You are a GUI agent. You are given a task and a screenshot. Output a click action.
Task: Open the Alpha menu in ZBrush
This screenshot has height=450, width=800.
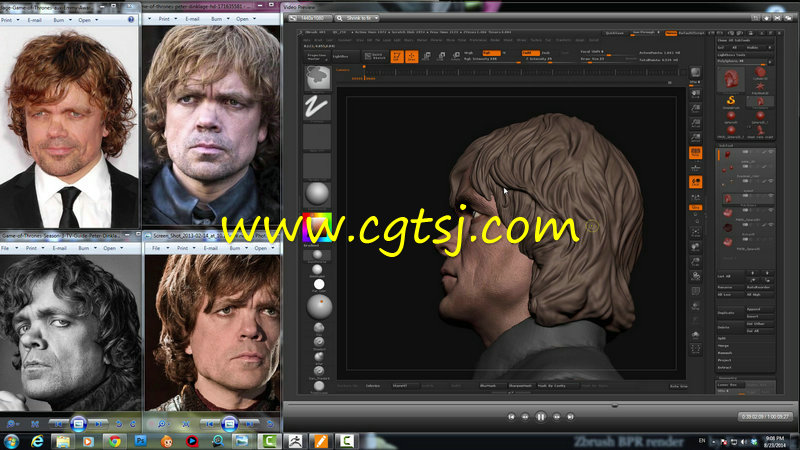[307, 40]
